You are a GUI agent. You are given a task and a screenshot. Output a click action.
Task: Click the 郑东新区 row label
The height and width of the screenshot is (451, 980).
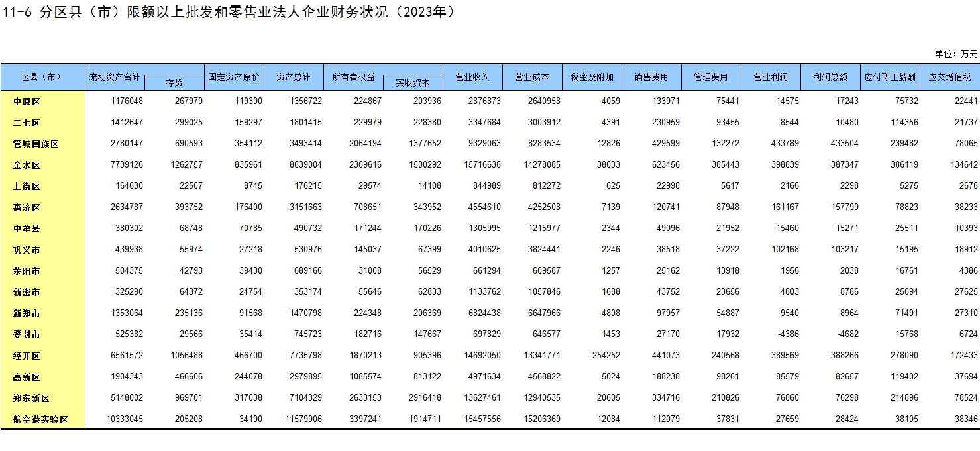click(x=32, y=398)
